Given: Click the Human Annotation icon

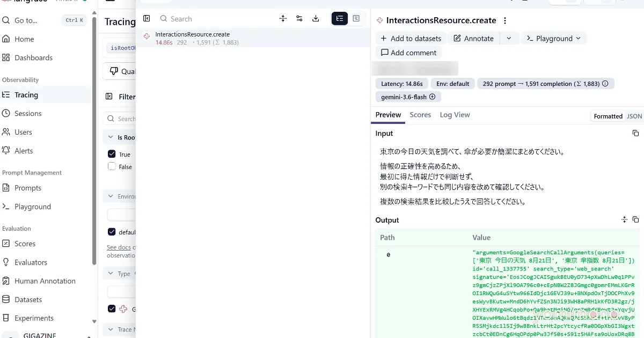Looking at the screenshot, I should [x=6, y=281].
